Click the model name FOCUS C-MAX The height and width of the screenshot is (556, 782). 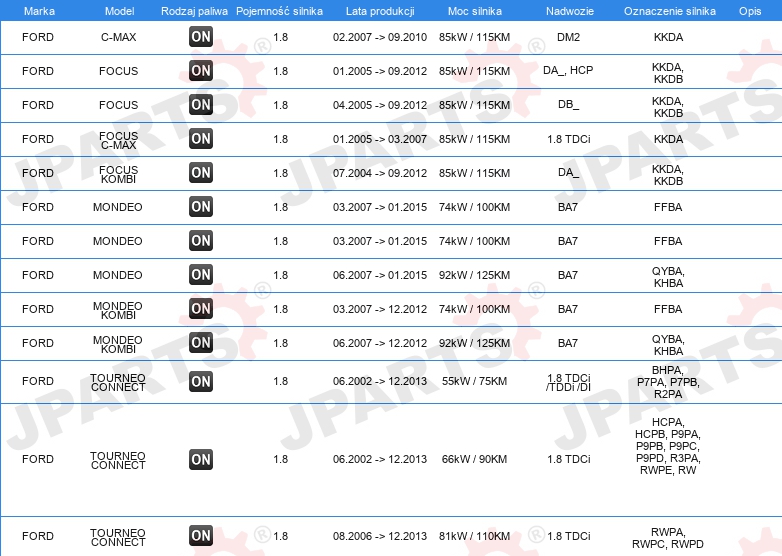pyautogui.click(x=118, y=140)
